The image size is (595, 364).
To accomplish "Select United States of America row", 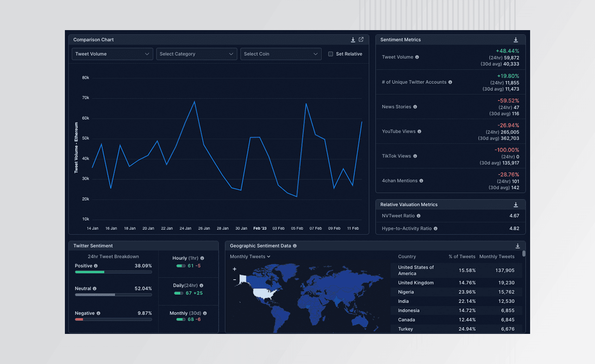I will (456, 270).
